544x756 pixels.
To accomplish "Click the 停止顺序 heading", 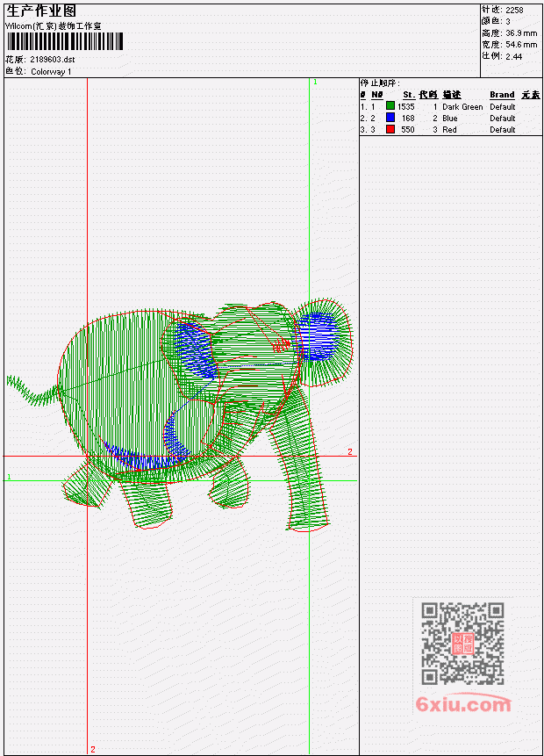I will tap(380, 83).
